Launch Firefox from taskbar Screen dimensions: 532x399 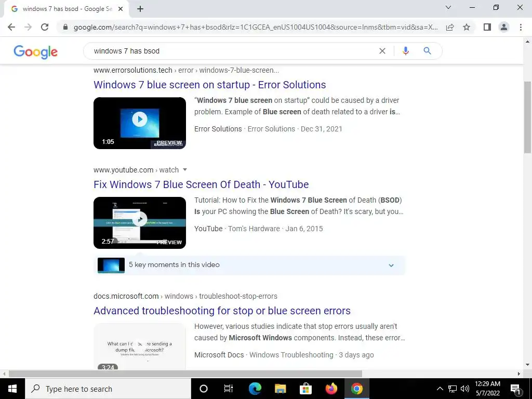point(331,389)
